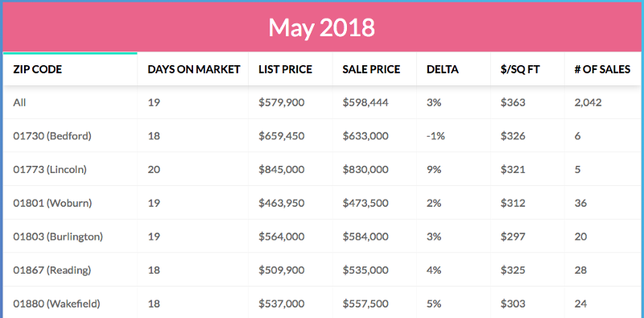Select the $297 Burlington price per sqft
644x318 pixels.
tap(513, 237)
